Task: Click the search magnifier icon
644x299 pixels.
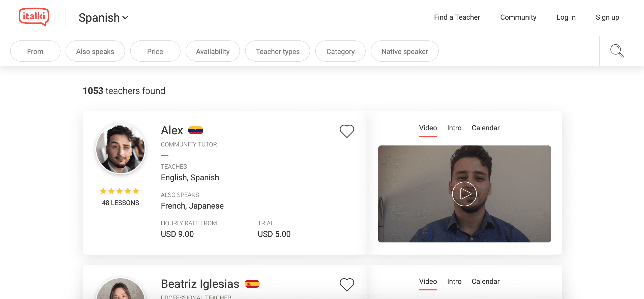Action: [x=617, y=51]
